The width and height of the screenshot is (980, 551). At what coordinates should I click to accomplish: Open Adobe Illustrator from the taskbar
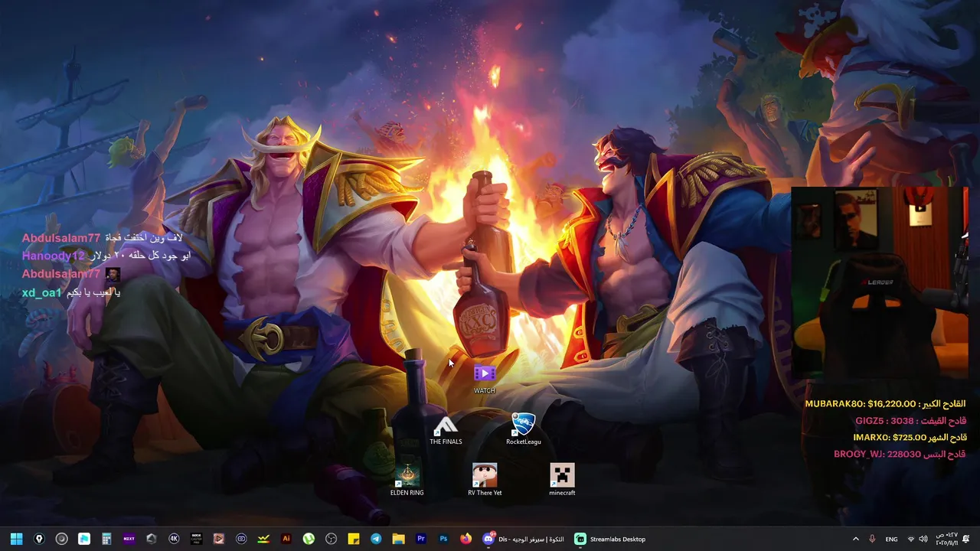[286, 539]
